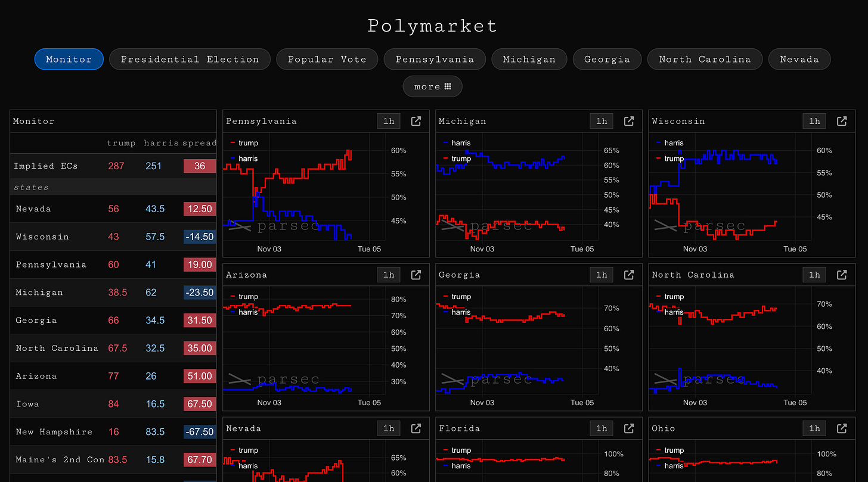Open North Carolina chart external link icon
Screen dimensions: 868x482
click(842, 275)
